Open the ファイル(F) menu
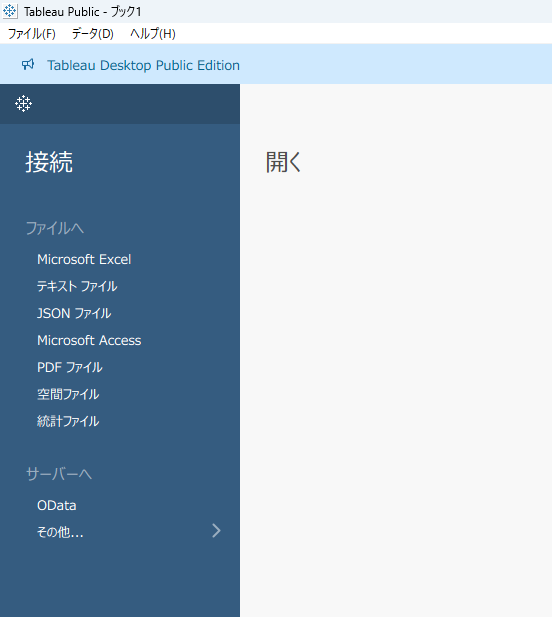 click(32, 34)
